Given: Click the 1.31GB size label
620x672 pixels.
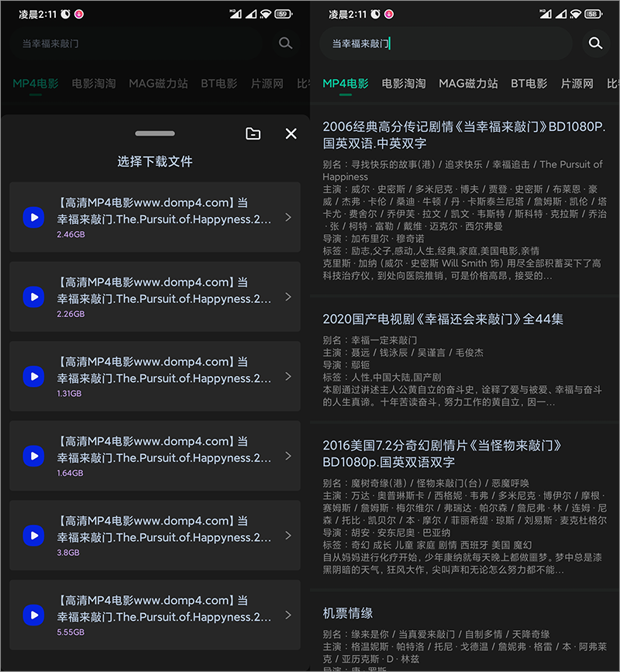Looking at the screenshot, I should 69,394.
